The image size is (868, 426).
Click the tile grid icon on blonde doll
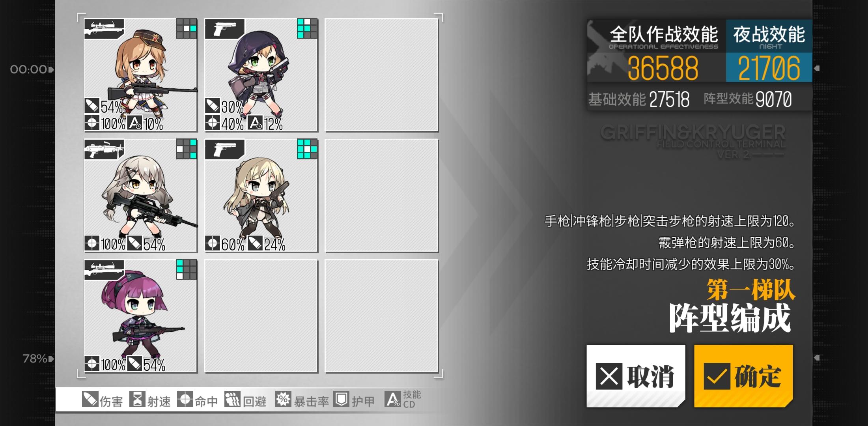pyautogui.click(x=307, y=149)
